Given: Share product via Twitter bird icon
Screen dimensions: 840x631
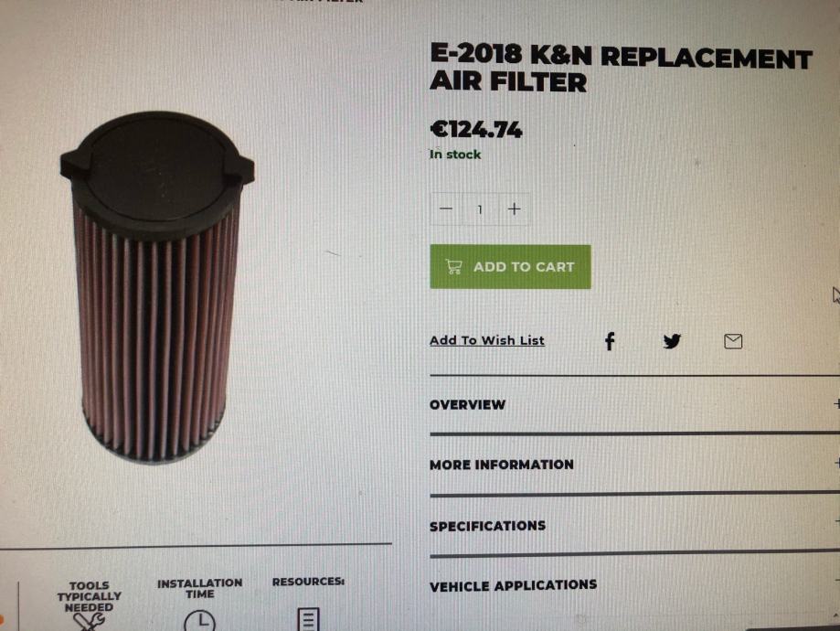Looking at the screenshot, I should pos(672,341).
